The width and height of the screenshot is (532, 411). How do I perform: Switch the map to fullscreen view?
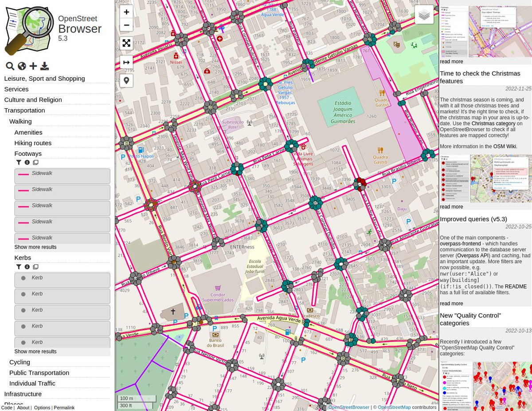click(x=126, y=43)
